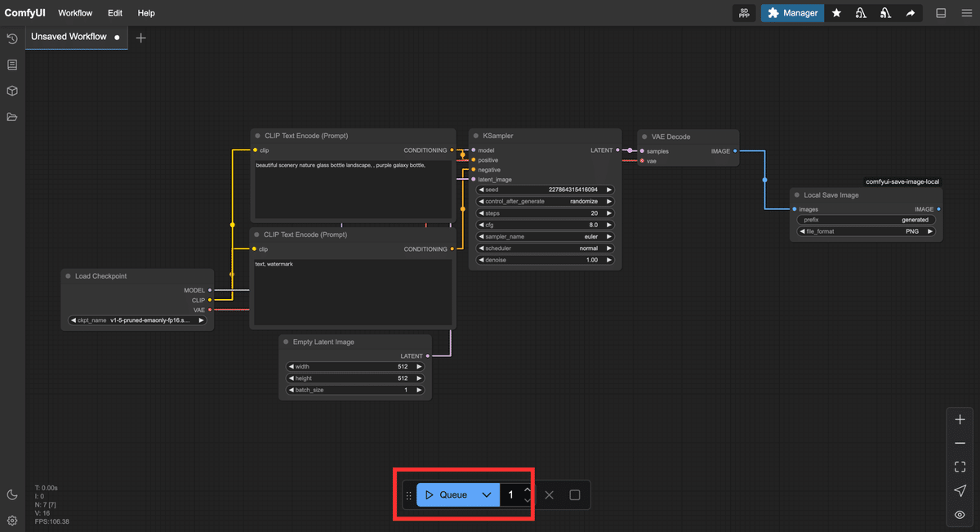
Task: Open the Workflow menu
Action: (x=75, y=13)
